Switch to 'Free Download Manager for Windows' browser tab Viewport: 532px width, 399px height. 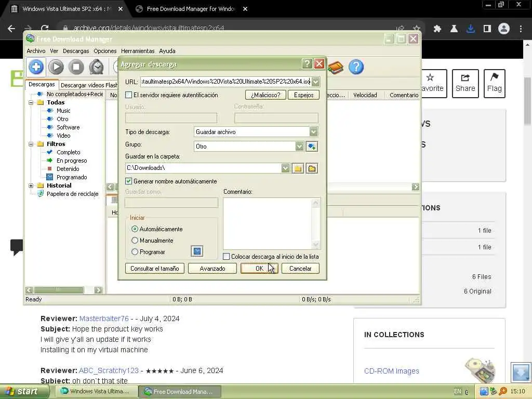click(191, 9)
